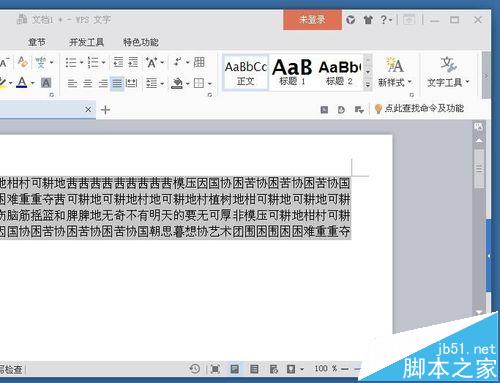Apply the font color A button

point(22,83)
